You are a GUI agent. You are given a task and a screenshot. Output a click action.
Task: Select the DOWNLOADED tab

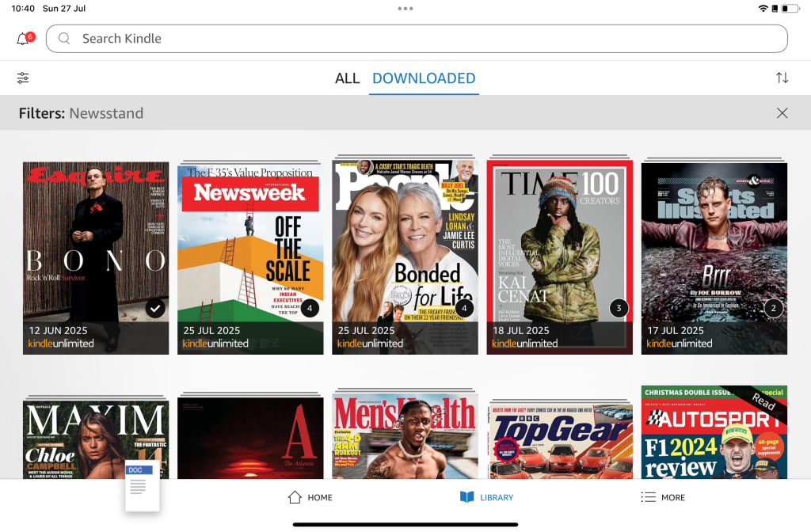(424, 78)
